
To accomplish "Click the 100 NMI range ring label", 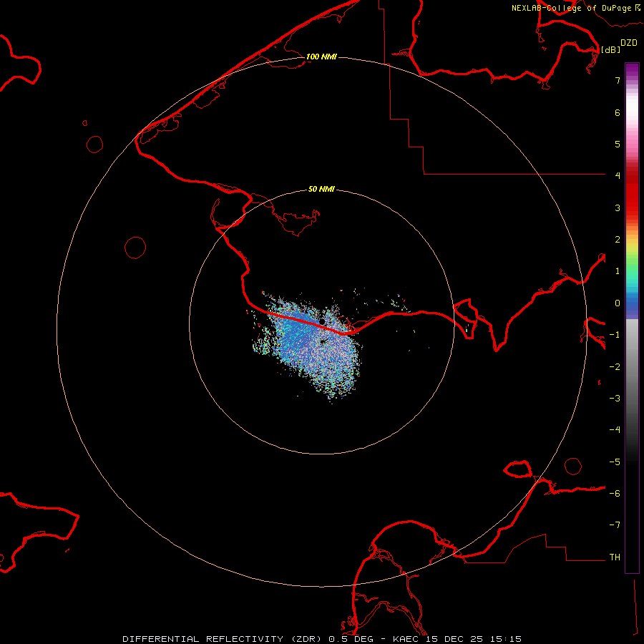I will [x=321, y=57].
